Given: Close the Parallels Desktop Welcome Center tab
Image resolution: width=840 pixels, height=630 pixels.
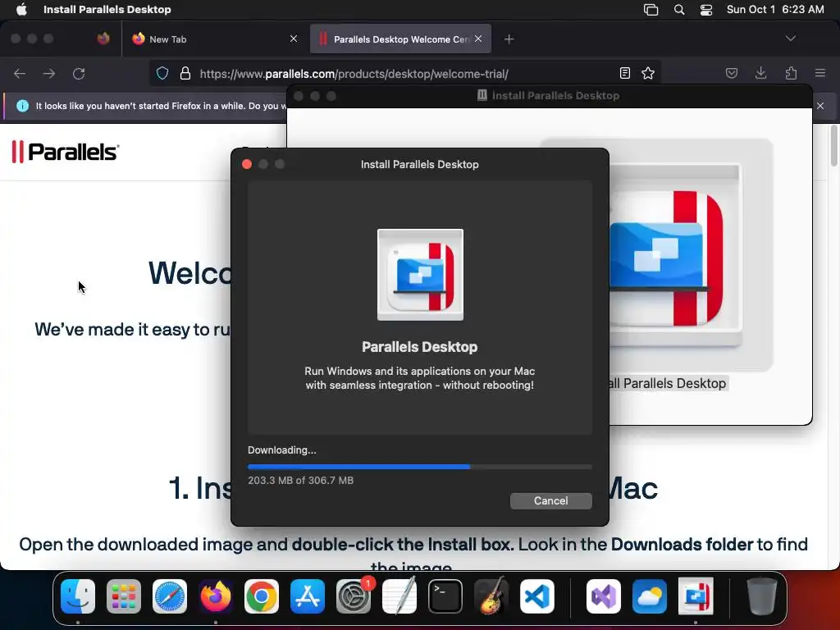Looking at the screenshot, I should 478,39.
